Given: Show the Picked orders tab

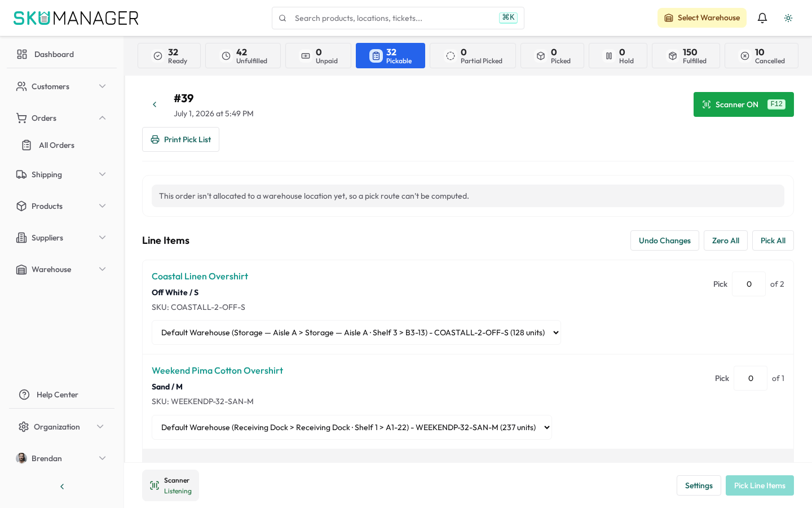Looking at the screenshot, I should [552, 56].
